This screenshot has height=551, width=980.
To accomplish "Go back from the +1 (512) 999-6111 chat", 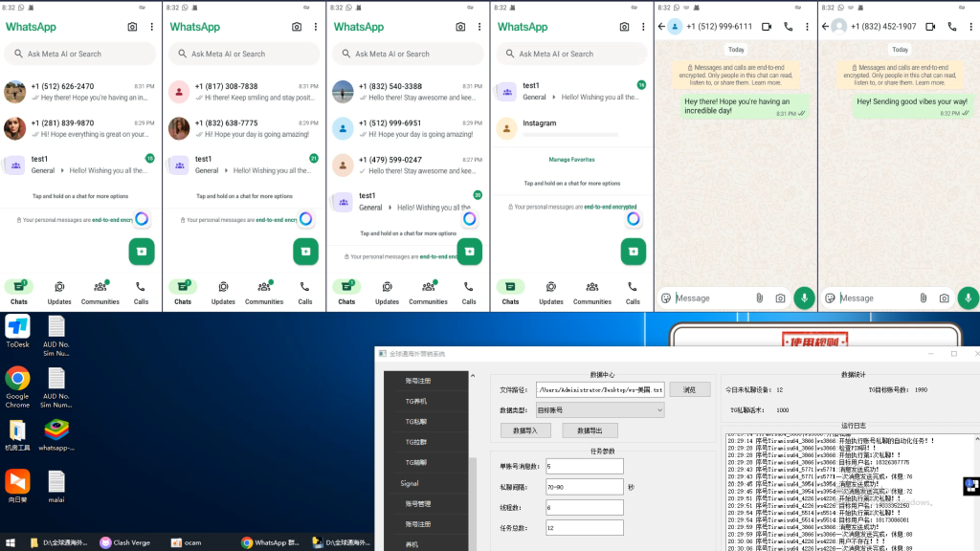I will (x=661, y=26).
